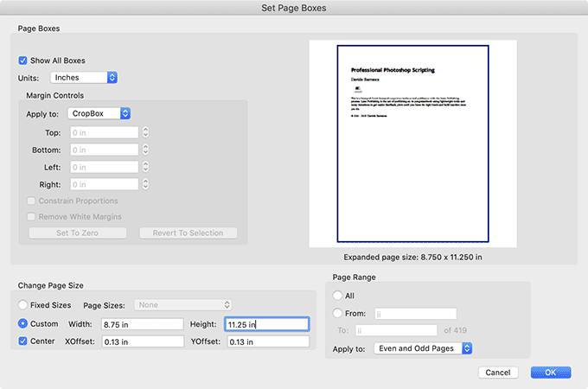This screenshot has width=588, height=389.
Task: Enable the Constrain Proportions checkbox
Action: [31, 201]
